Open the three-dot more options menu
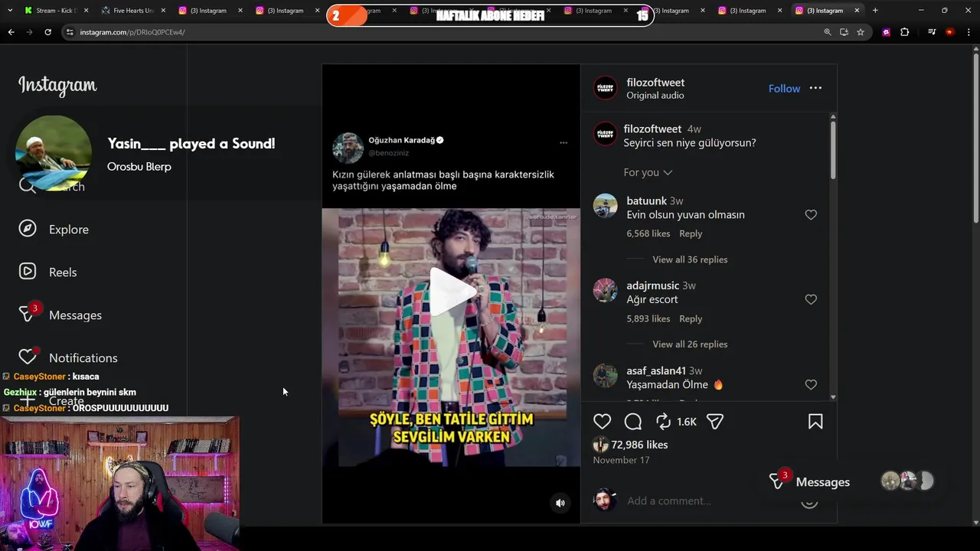Image resolution: width=980 pixels, height=551 pixels. (x=815, y=88)
